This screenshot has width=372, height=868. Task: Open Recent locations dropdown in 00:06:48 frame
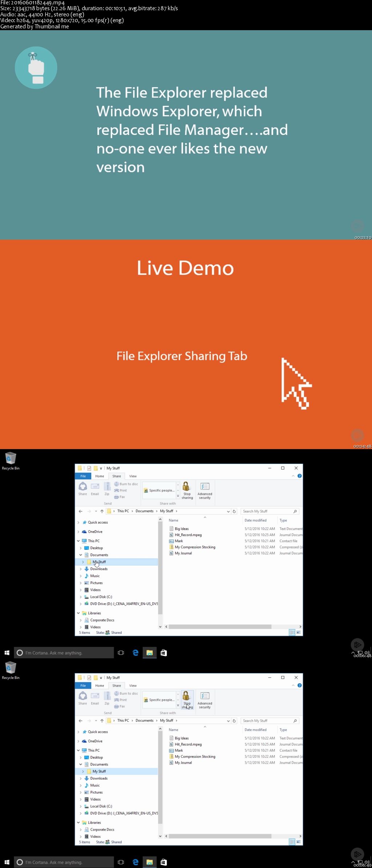tap(96, 511)
